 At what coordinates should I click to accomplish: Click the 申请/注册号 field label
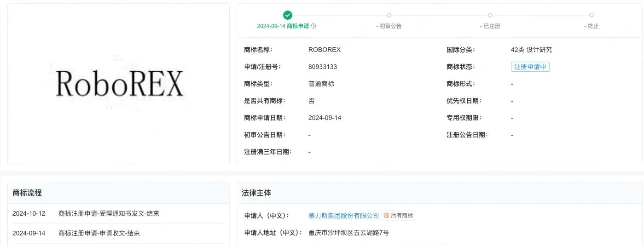(262, 67)
